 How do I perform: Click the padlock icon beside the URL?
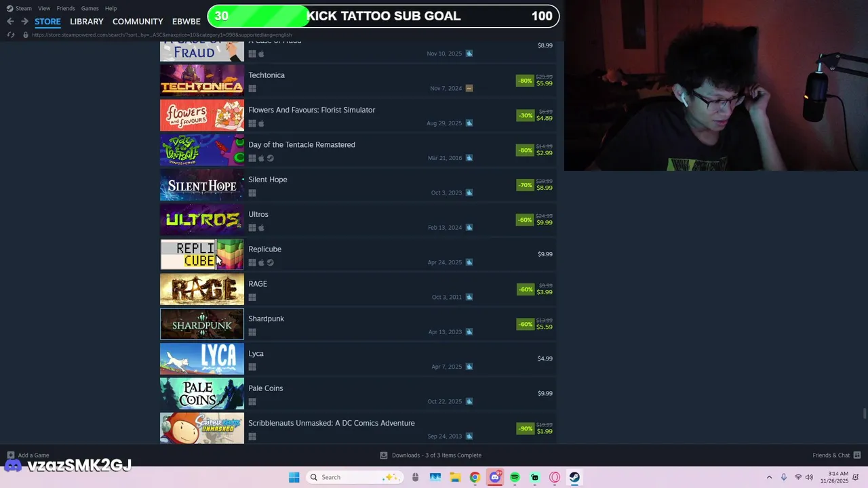coord(26,35)
